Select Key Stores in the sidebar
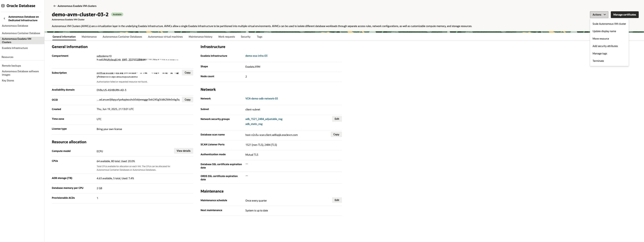This screenshot has width=644, height=242. point(8,80)
